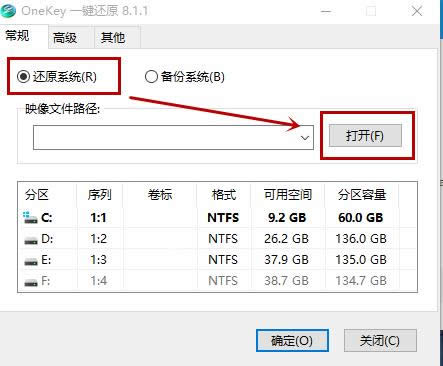443x366 pixels.
Task: Click the 分区容量 column header
Action: pos(362,194)
